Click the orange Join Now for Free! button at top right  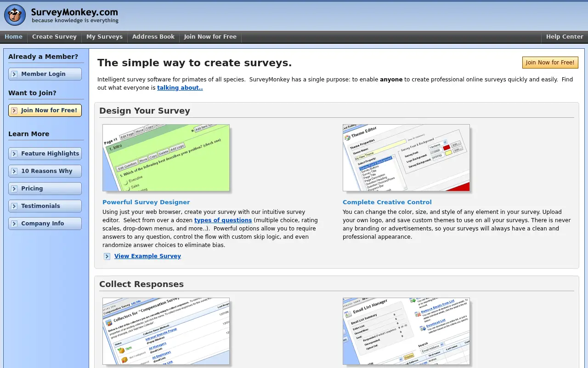pyautogui.click(x=550, y=63)
